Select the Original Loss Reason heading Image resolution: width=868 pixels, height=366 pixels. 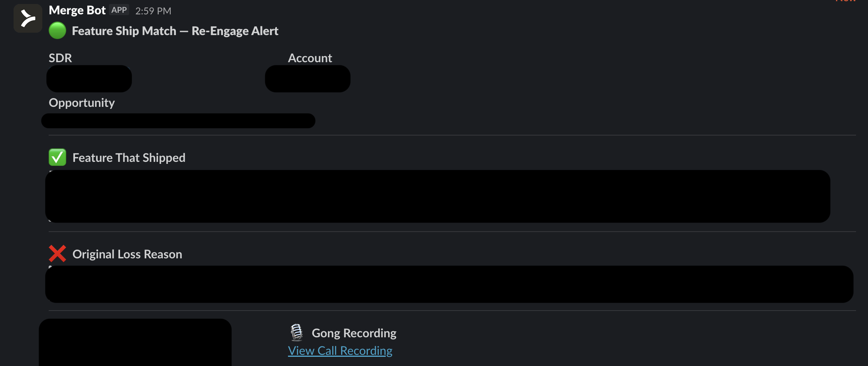pyautogui.click(x=127, y=254)
